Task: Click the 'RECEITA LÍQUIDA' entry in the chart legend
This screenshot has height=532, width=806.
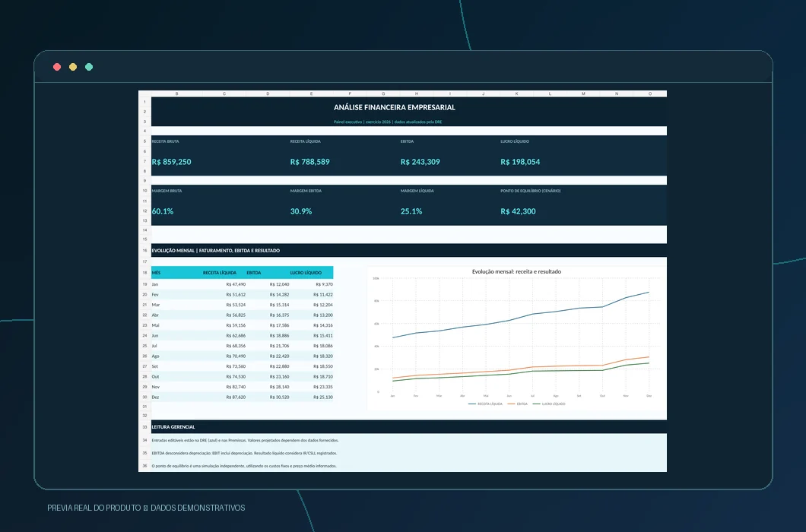Action: [486, 404]
